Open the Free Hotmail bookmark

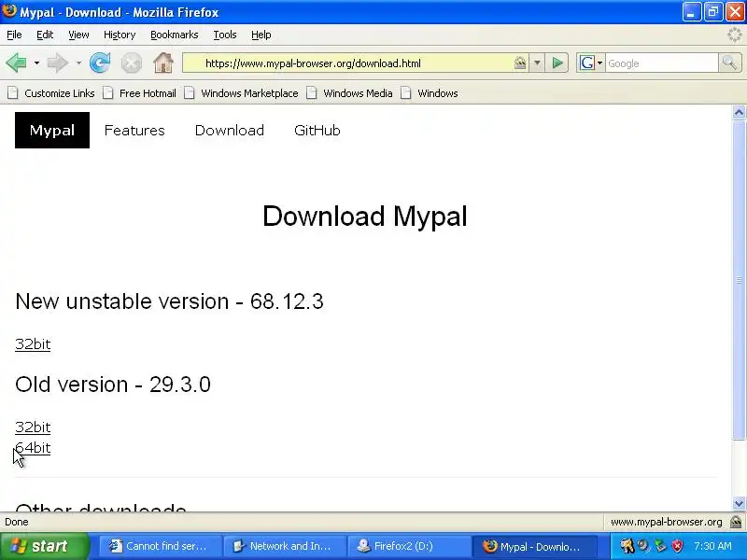[139, 93]
